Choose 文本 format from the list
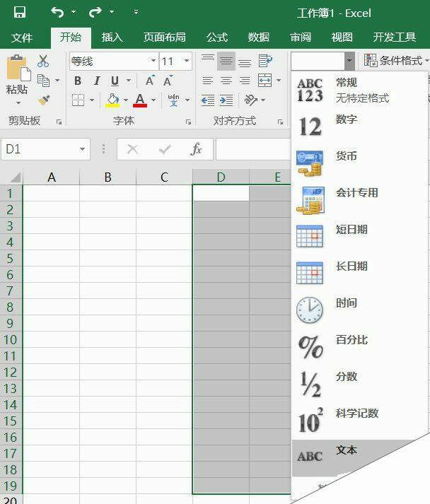This screenshot has width=430, height=504. point(347,451)
